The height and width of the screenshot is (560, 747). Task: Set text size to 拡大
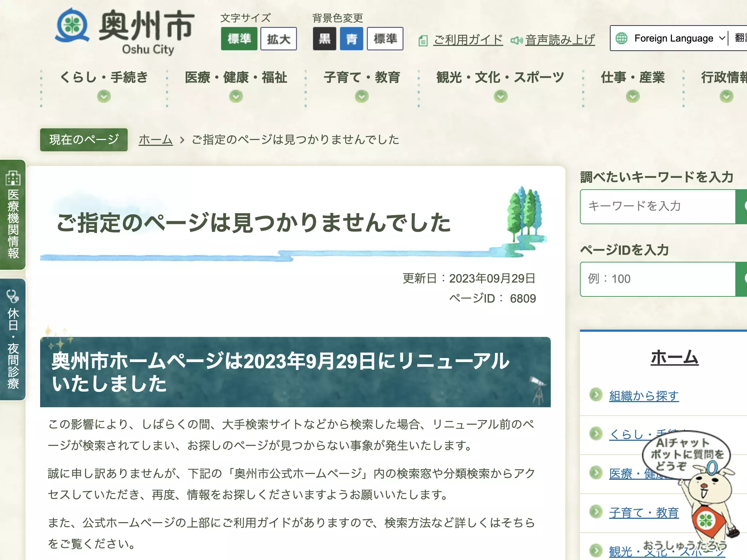pyautogui.click(x=279, y=39)
